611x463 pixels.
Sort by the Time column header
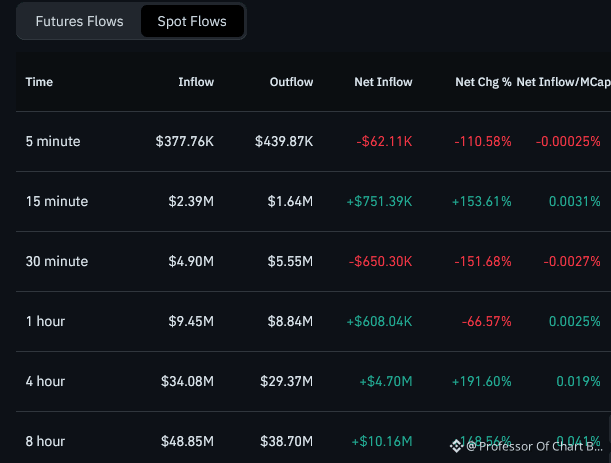[39, 82]
